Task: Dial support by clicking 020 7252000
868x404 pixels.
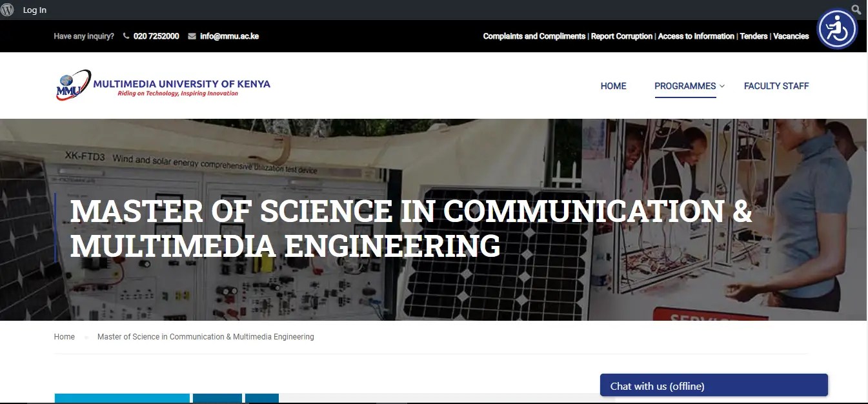Action: (x=156, y=36)
